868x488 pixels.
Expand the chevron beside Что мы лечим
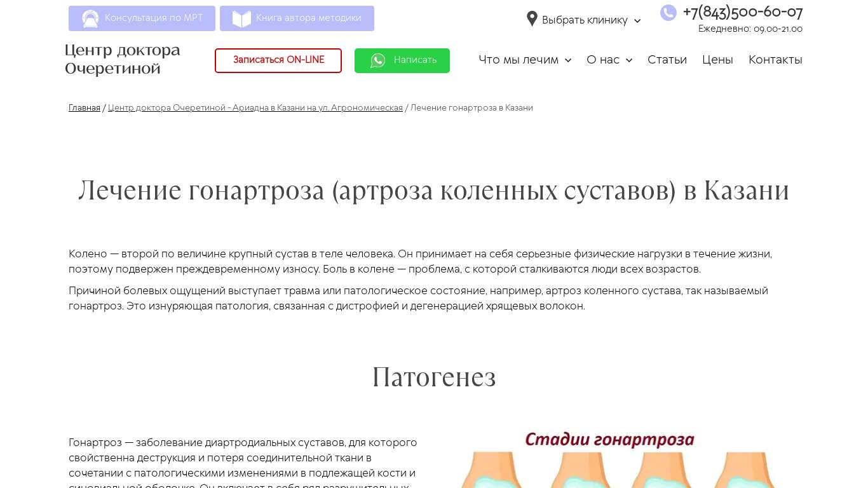(568, 60)
